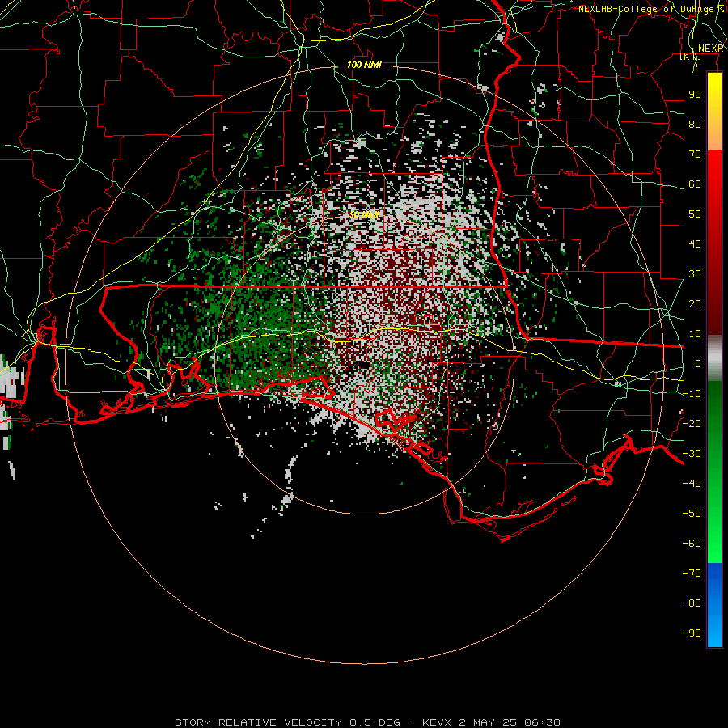Select the 90 value on velocity scale
The image size is (728, 728).
pos(695,95)
